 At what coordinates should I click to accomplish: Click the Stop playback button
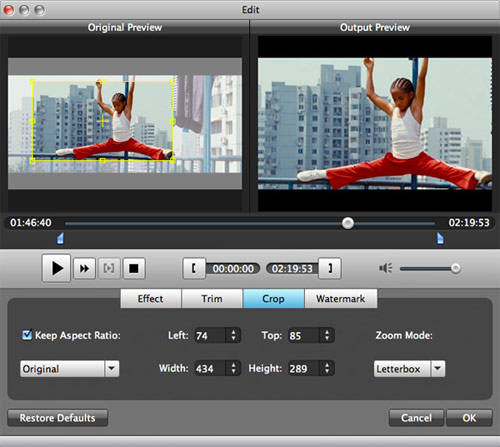point(134,268)
